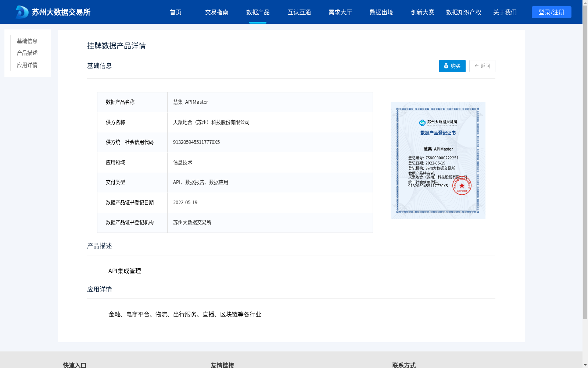The height and width of the screenshot is (368, 588).
Task: Click the 快速入口 footer heading
Action: point(75,365)
